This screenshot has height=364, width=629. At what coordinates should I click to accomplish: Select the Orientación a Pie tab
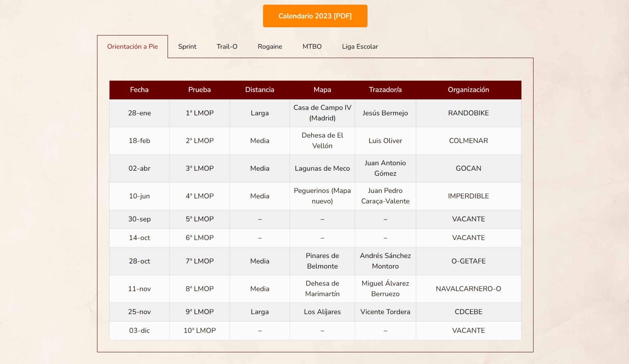[x=133, y=46]
